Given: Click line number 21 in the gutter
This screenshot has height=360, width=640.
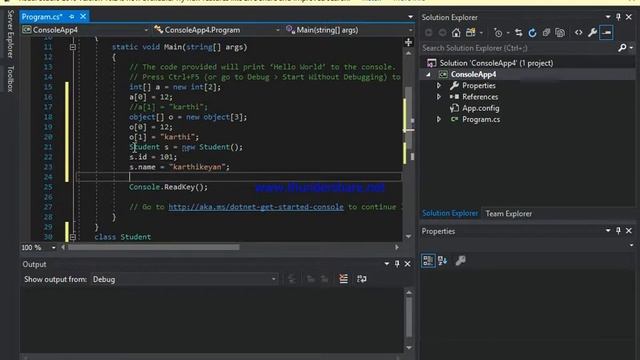Looking at the screenshot, I should [48, 147].
